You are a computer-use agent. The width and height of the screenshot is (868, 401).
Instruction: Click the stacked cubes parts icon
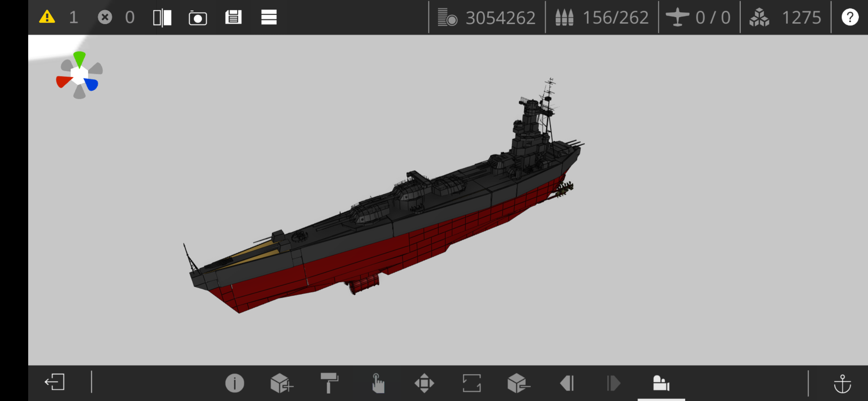click(x=759, y=17)
